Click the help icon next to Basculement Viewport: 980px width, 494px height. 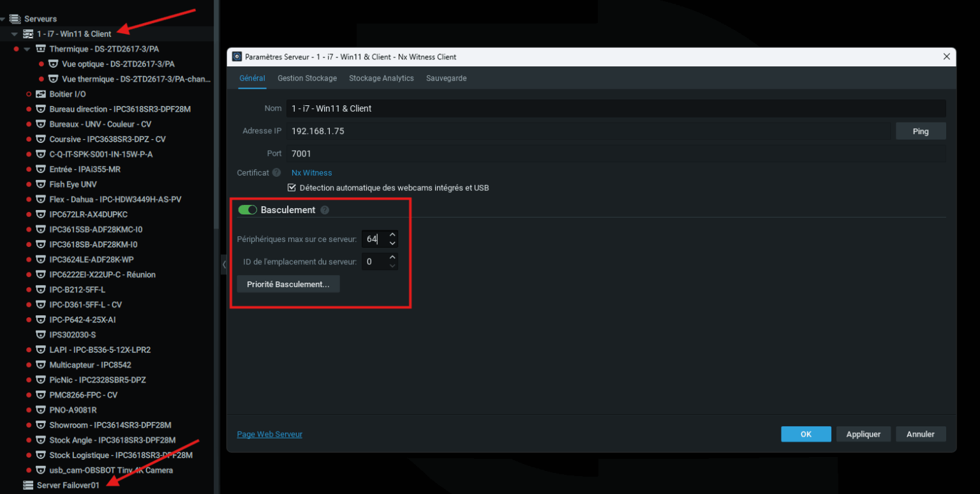(x=325, y=210)
